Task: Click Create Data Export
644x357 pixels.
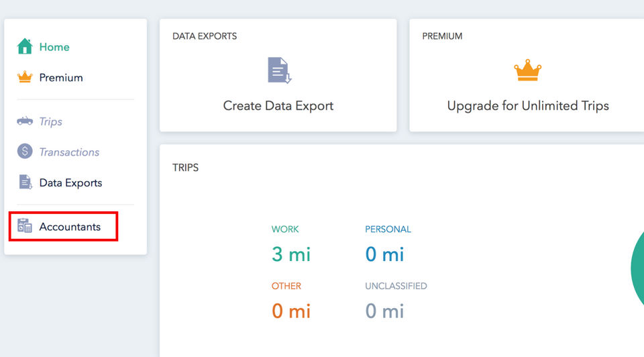Action: pos(278,105)
